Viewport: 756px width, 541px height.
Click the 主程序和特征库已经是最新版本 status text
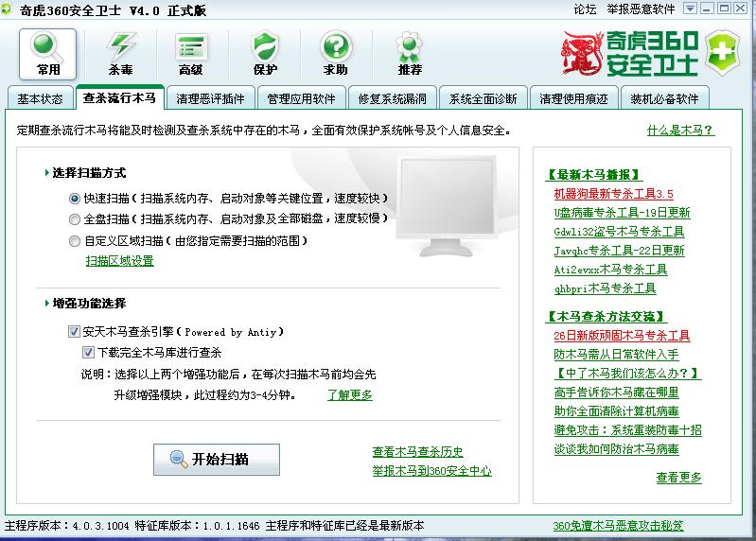(344, 526)
